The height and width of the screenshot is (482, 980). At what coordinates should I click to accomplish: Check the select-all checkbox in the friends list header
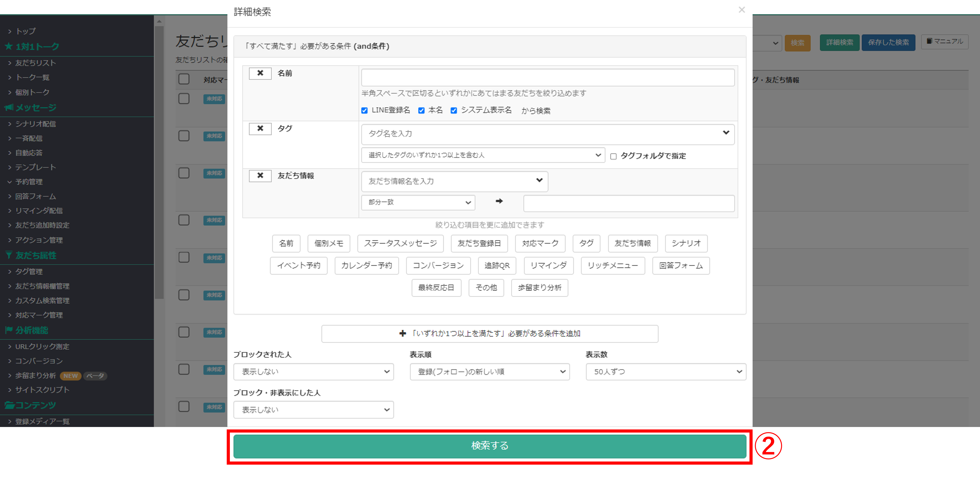click(x=184, y=79)
